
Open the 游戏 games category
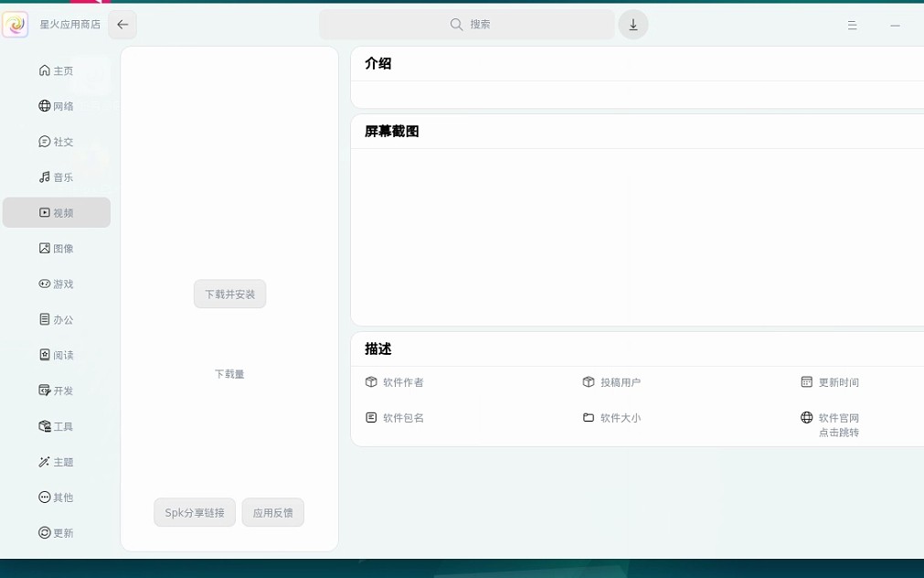(x=57, y=284)
